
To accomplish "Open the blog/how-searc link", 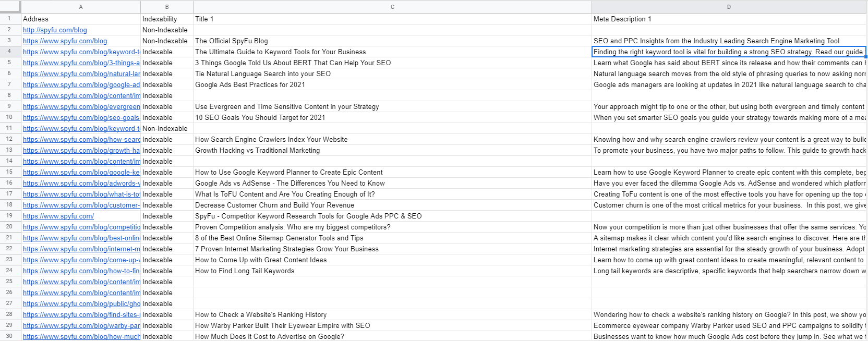I will pyautogui.click(x=81, y=140).
